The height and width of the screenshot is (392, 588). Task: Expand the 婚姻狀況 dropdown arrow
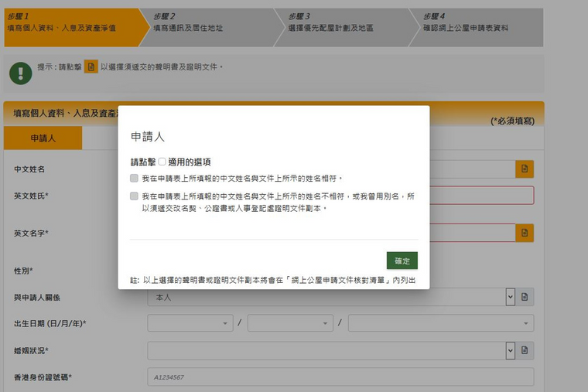[510, 350]
